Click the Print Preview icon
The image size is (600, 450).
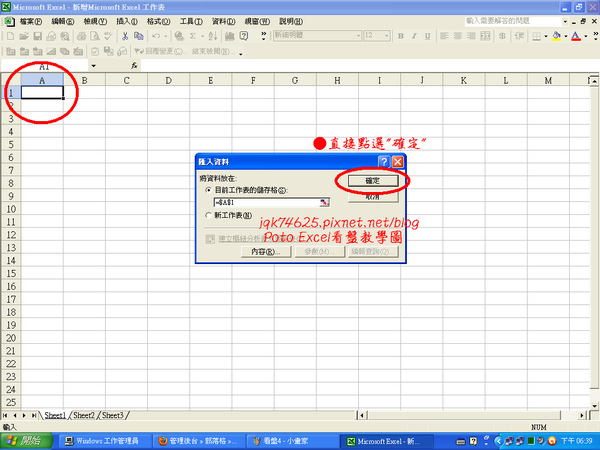(x=95, y=36)
